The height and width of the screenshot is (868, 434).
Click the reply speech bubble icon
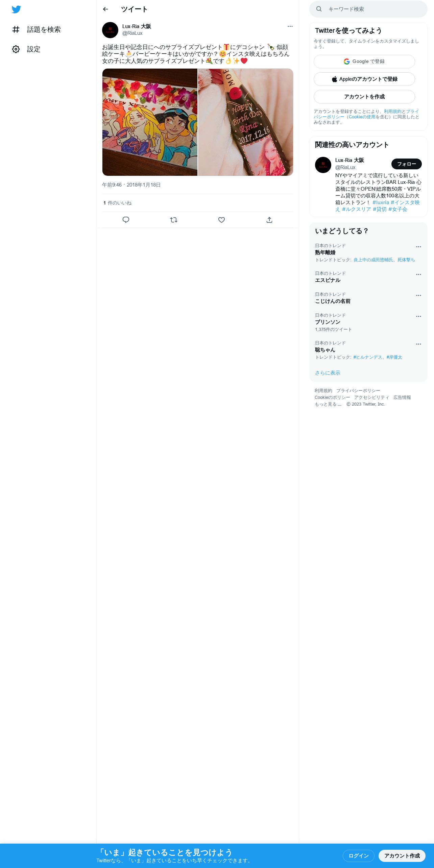coord(126,220)
